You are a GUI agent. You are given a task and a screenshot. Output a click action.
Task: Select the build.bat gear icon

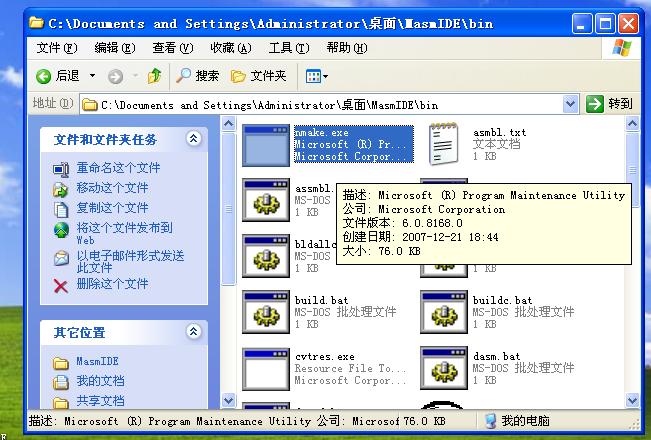pos(266,312)
